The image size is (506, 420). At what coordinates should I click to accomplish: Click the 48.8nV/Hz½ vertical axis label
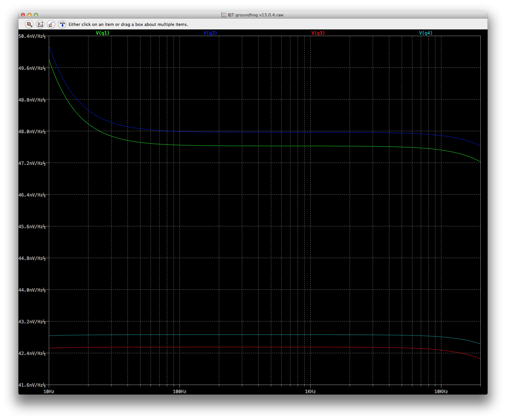[x=32, y=100]
